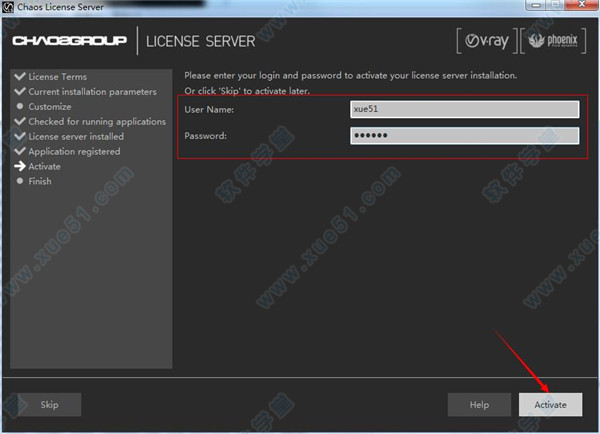Open Help for the installer

479,405
